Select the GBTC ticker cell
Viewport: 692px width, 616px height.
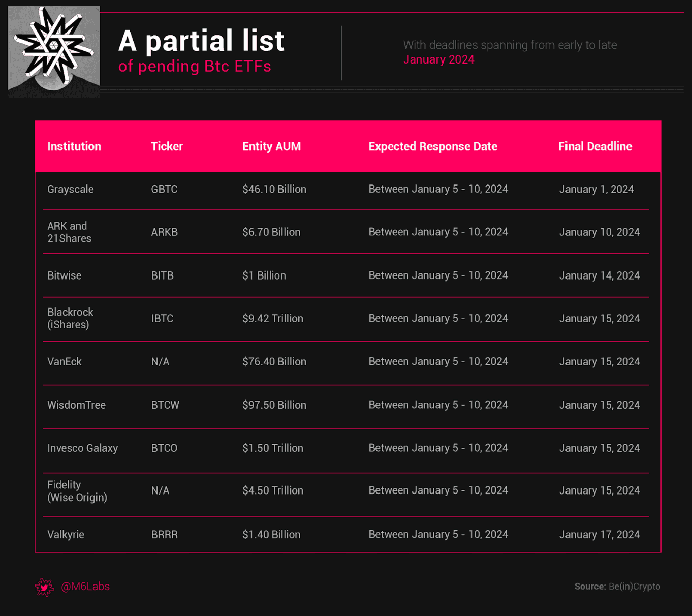[x=164, y=190]
